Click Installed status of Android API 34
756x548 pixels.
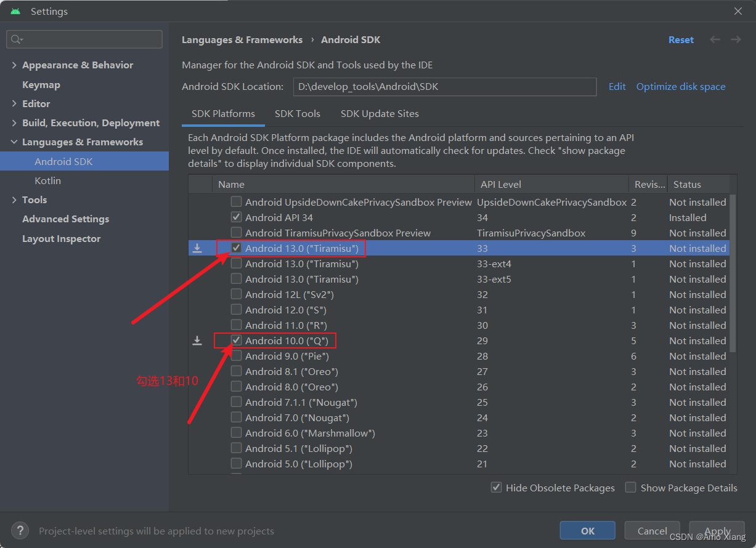[x=688, y=217]
